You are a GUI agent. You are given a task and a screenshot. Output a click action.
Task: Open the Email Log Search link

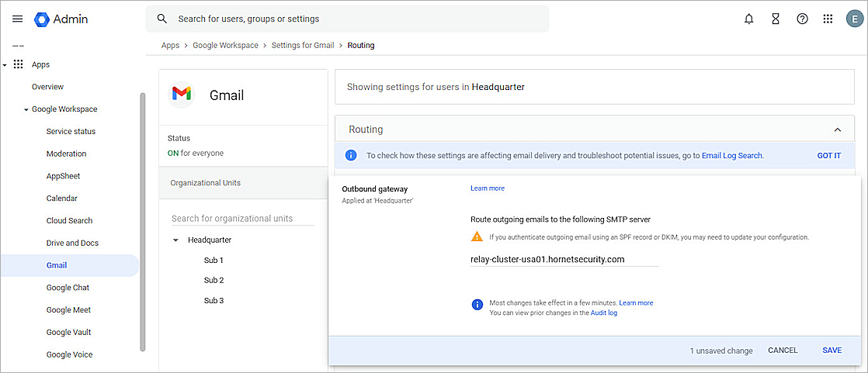tap(731, 156)
